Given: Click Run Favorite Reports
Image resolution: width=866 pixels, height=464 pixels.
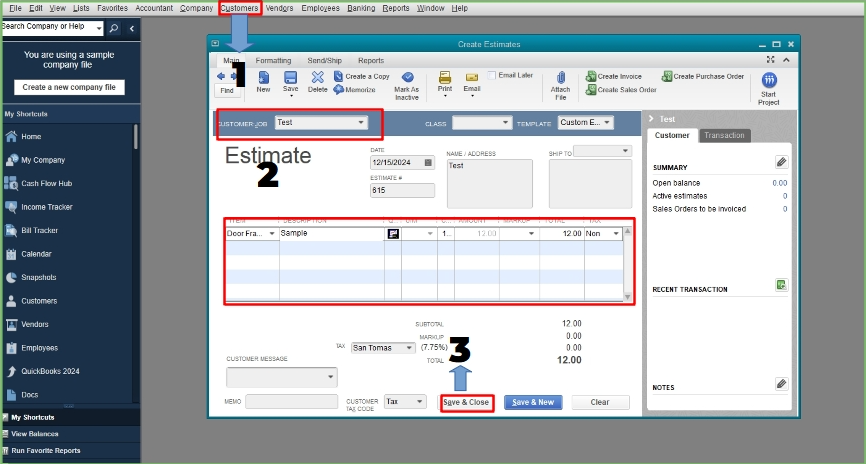Looking at the screenshot, I should (46, 451).
